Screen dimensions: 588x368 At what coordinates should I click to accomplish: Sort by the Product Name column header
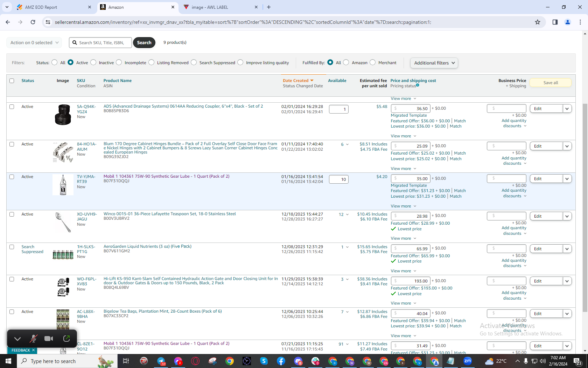(118, 81)
